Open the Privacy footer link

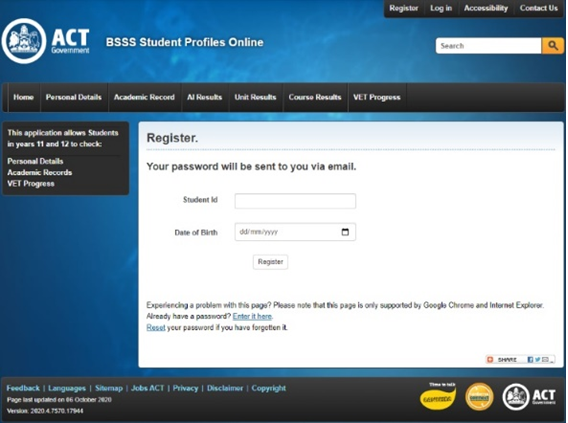(x=185, y=388)
